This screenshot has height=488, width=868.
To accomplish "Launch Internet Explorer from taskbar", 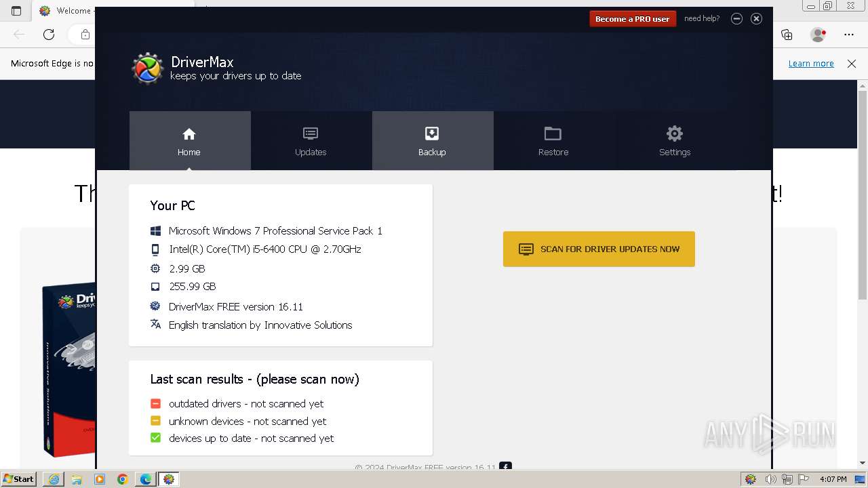I will coord(54,479).
